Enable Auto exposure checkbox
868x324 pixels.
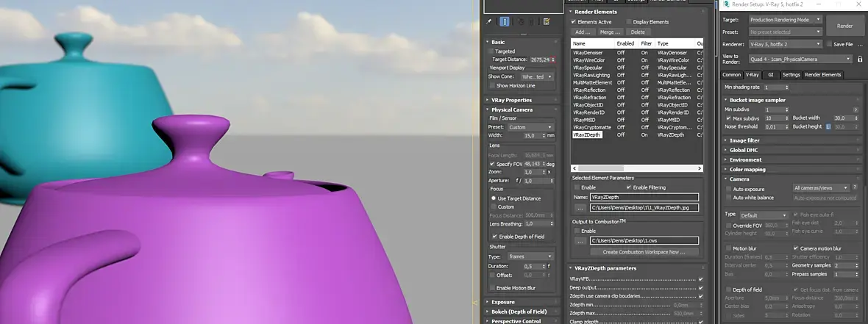pos(728,189)
